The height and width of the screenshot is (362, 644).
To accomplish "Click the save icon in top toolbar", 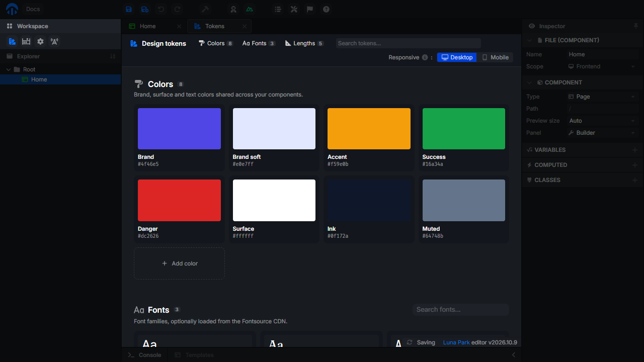I will tap(129, 9).
